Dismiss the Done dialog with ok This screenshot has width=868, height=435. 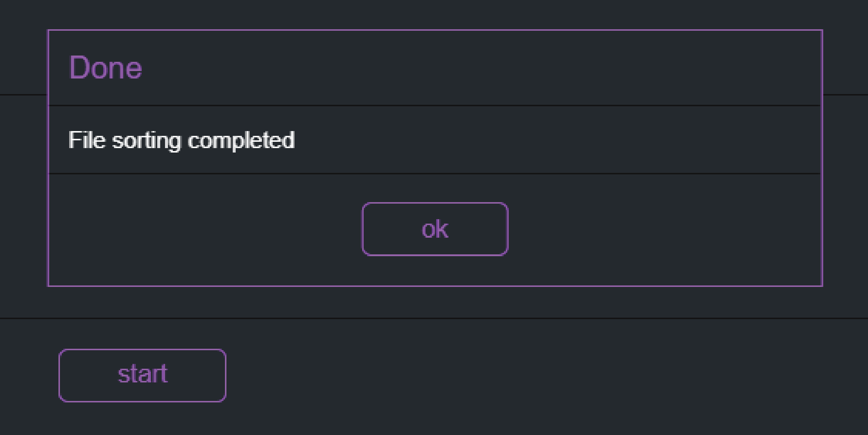[435, 229]
